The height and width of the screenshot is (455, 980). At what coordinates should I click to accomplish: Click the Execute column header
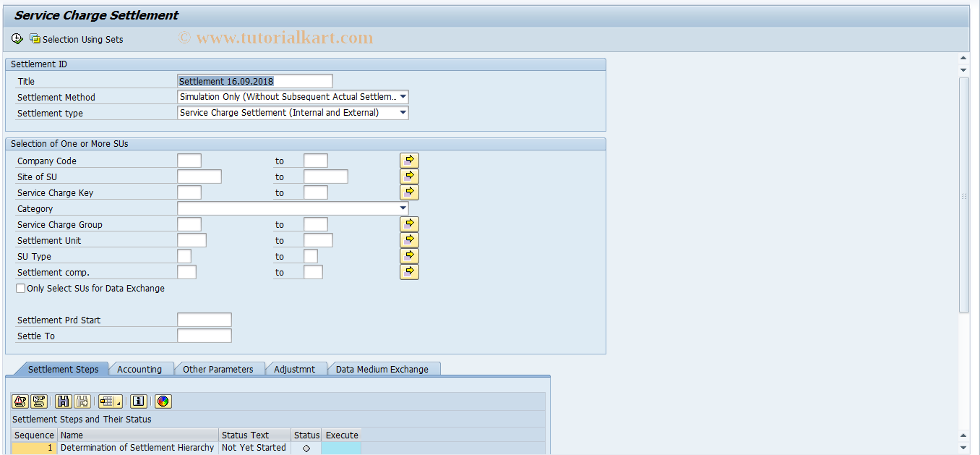point(342,435)
